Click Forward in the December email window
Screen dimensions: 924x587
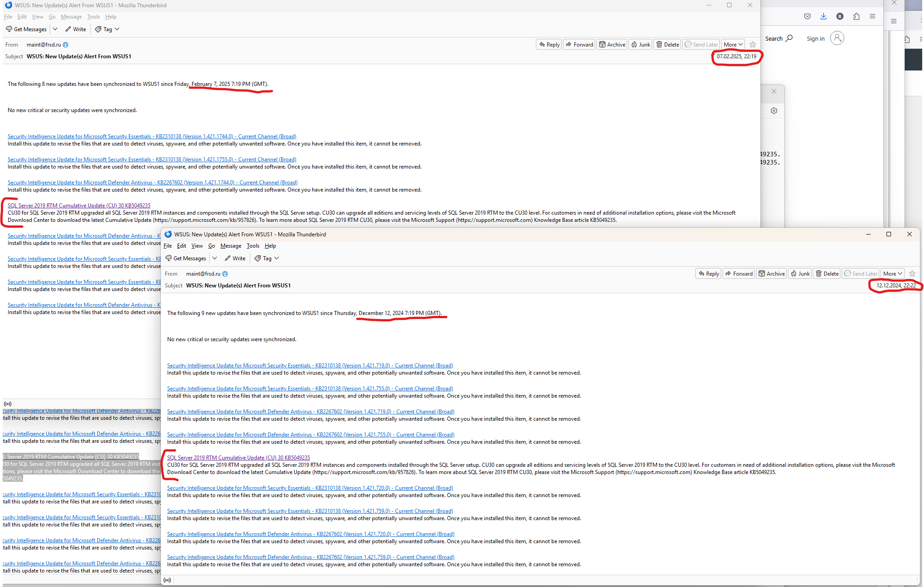pos(738,273)
